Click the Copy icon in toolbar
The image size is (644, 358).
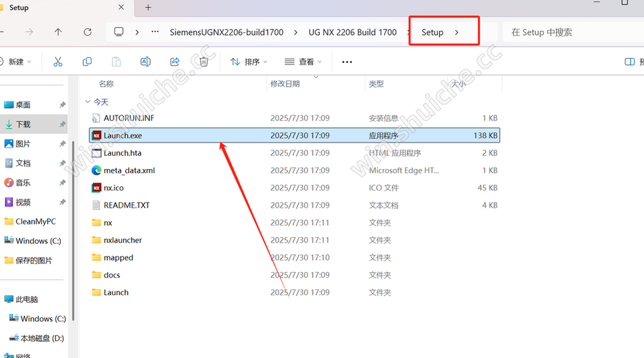87,62
